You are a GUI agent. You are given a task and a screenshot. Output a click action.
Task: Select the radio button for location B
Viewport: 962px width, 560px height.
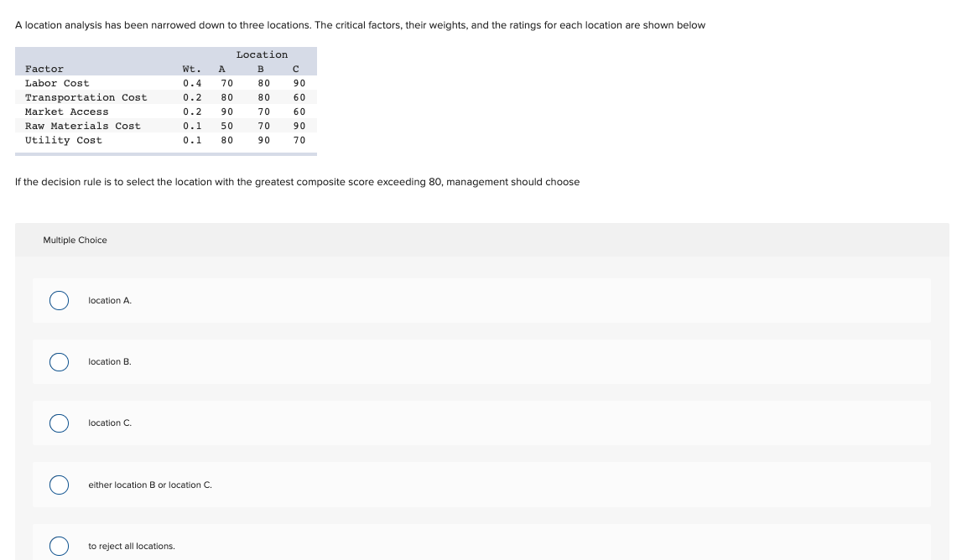(59, 361)
